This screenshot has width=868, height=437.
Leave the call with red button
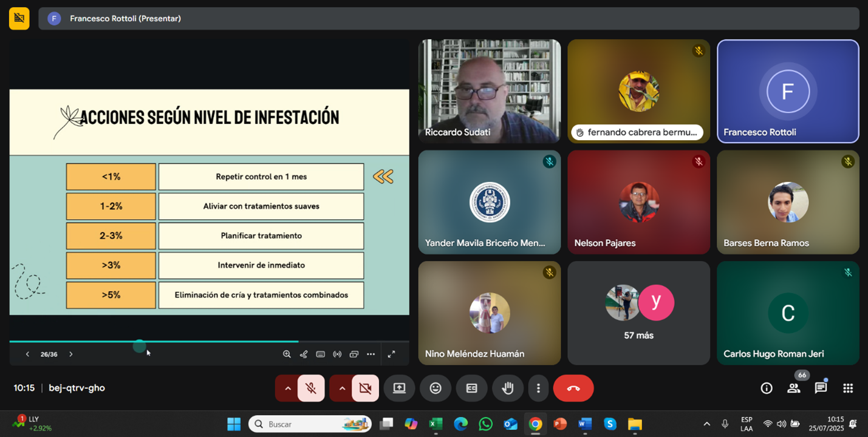[x=573, y=388]
